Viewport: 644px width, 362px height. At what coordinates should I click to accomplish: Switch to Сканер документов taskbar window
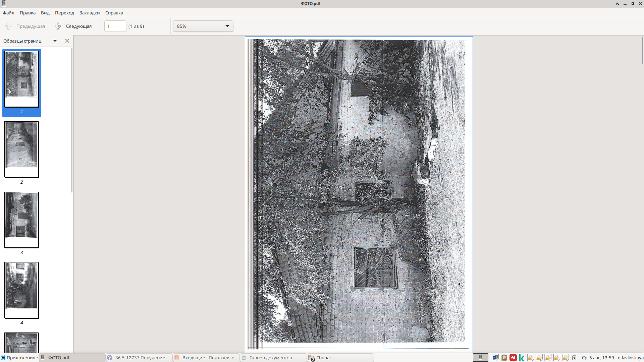pos(273,358)
